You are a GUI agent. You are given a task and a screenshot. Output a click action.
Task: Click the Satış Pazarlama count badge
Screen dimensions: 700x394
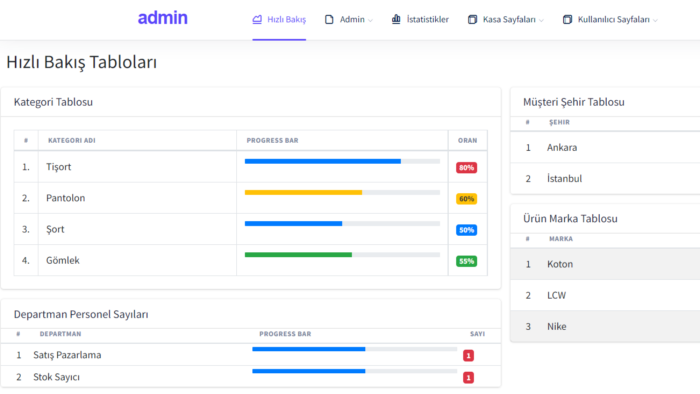click(x=468, y=356)
